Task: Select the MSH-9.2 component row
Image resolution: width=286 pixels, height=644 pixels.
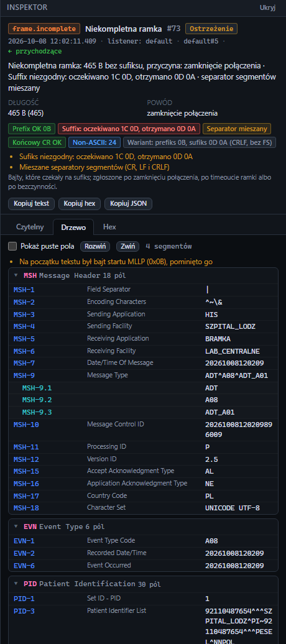Action: coord(144,400)
